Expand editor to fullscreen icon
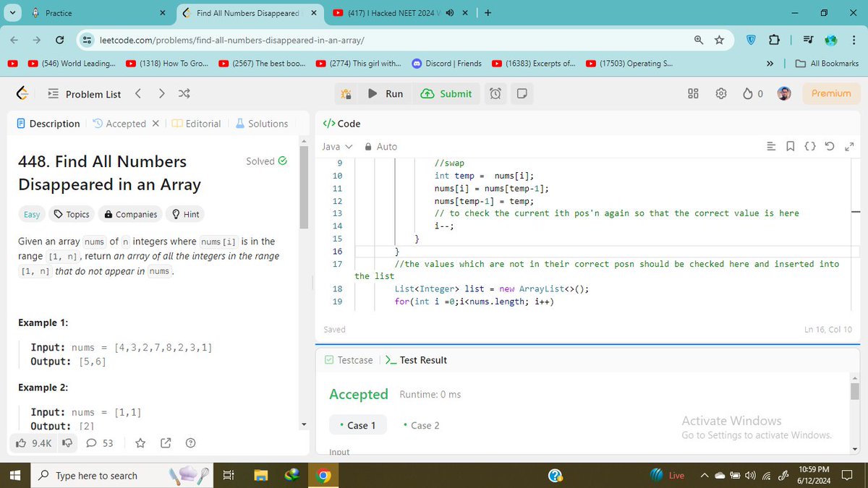Screen dimensions: 868x488 [849, 147]
